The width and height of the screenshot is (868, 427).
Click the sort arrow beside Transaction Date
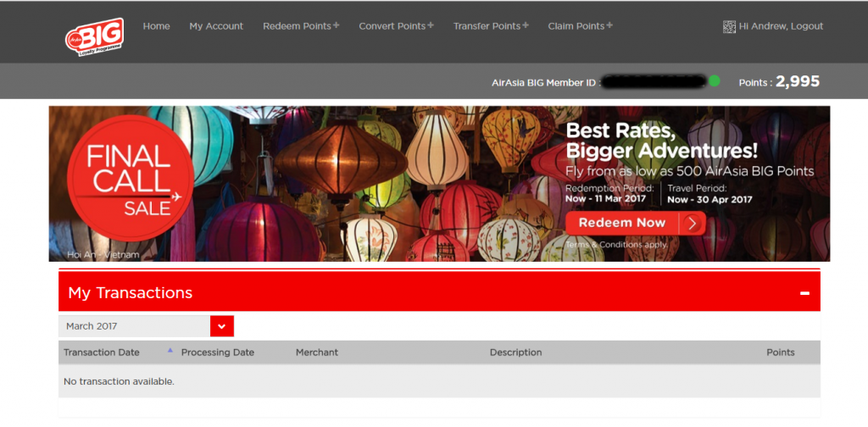pos(170,350)
